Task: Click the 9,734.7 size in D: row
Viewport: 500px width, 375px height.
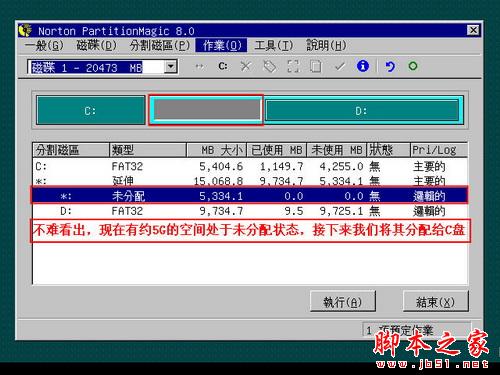Action: (221, 211)
